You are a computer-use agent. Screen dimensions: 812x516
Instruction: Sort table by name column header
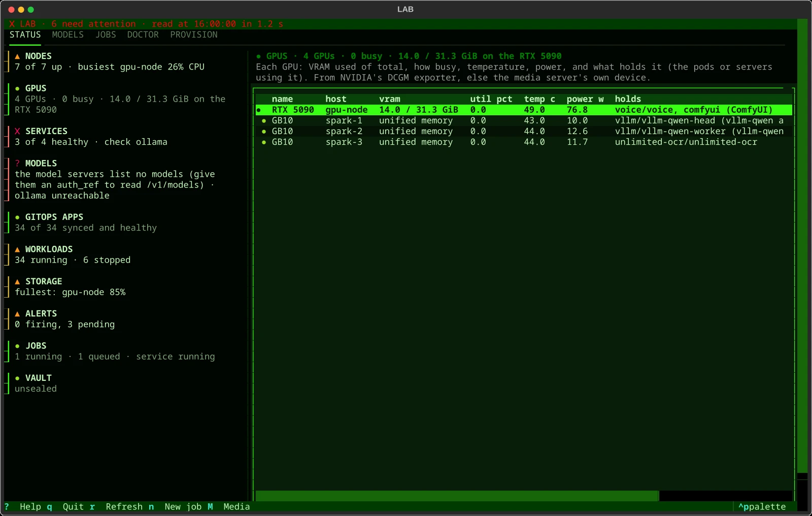click(x=282, y=99)
